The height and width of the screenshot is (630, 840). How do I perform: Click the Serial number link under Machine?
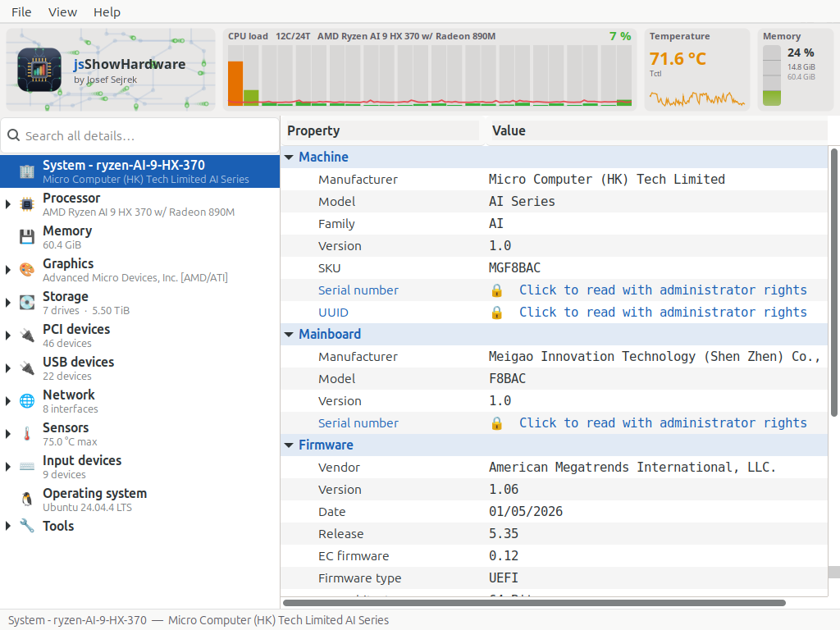pyautogui.click(x=358, y=290)
